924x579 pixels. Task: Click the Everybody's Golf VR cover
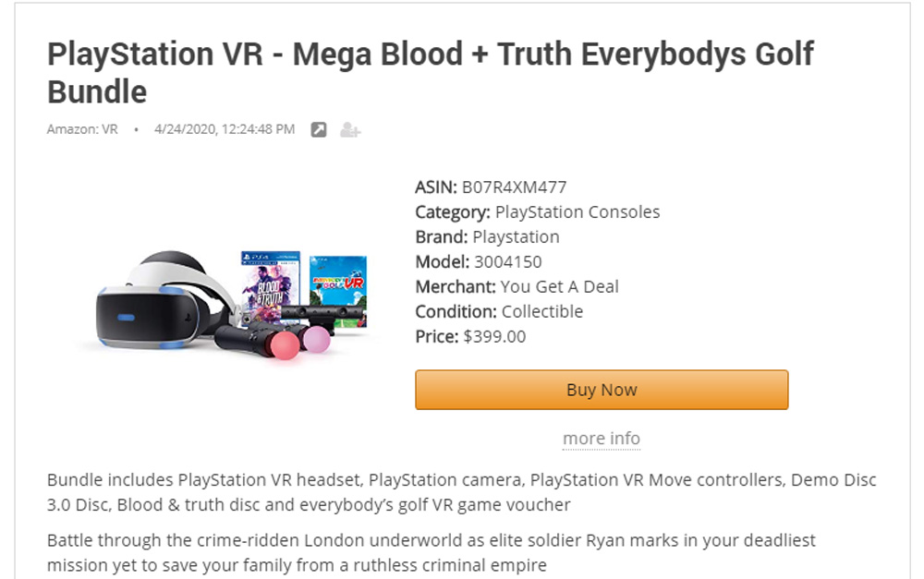(x=338, y=288)
